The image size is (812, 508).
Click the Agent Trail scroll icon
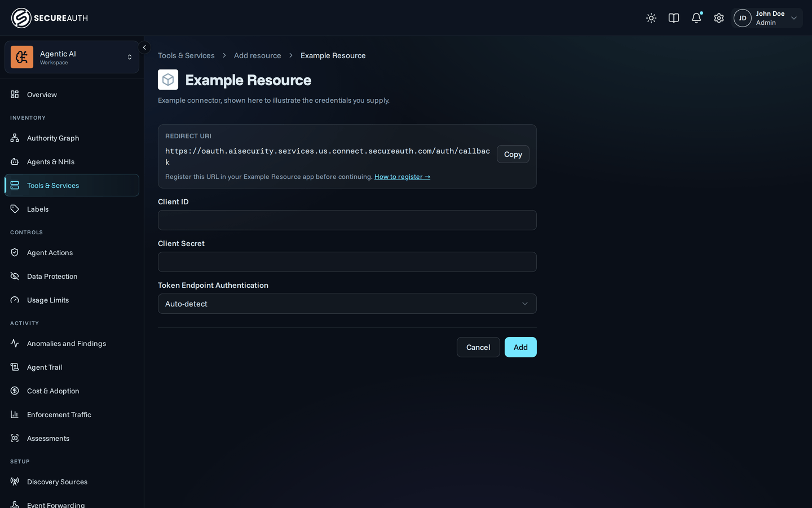15,367
